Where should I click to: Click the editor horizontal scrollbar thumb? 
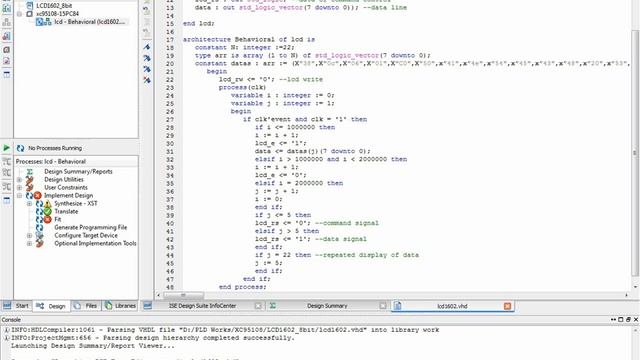[x=183, y=295]
